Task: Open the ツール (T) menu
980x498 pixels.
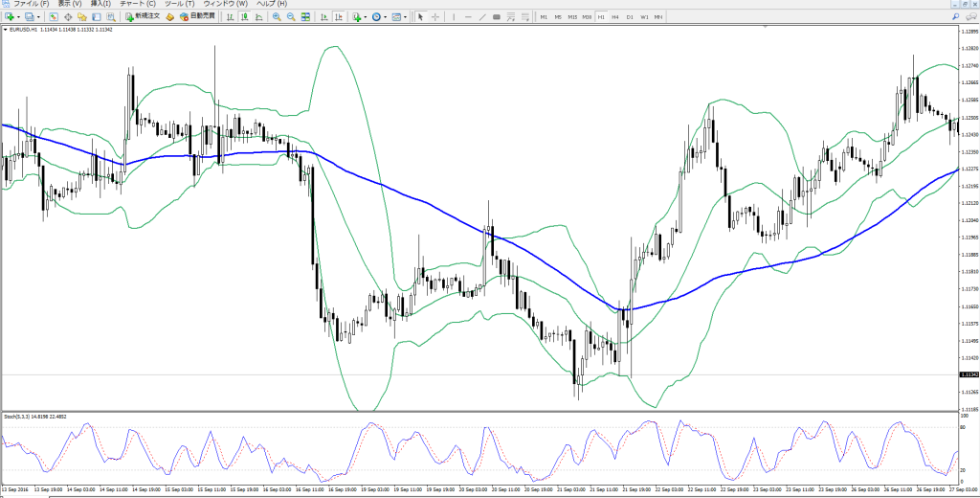Action: click(x=179, y=4)
